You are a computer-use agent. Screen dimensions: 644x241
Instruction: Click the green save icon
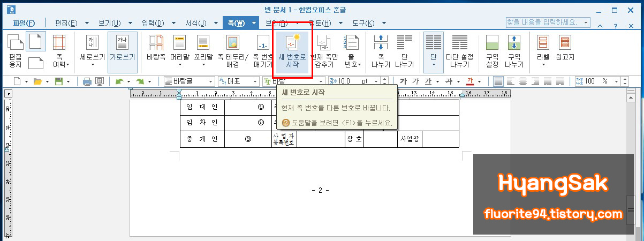click(59, 81)
